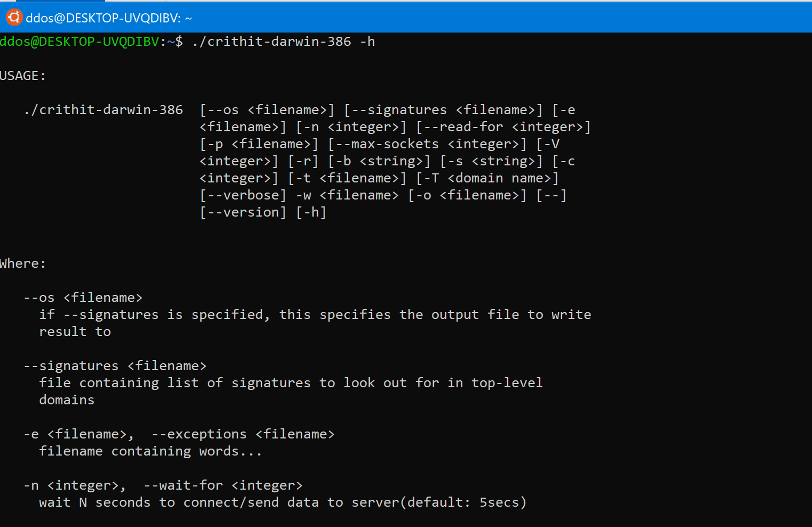Viewport: 812px width, 527px height.
Task: Click '--exceptions <filename>' option text
Action: pos(243,434)
